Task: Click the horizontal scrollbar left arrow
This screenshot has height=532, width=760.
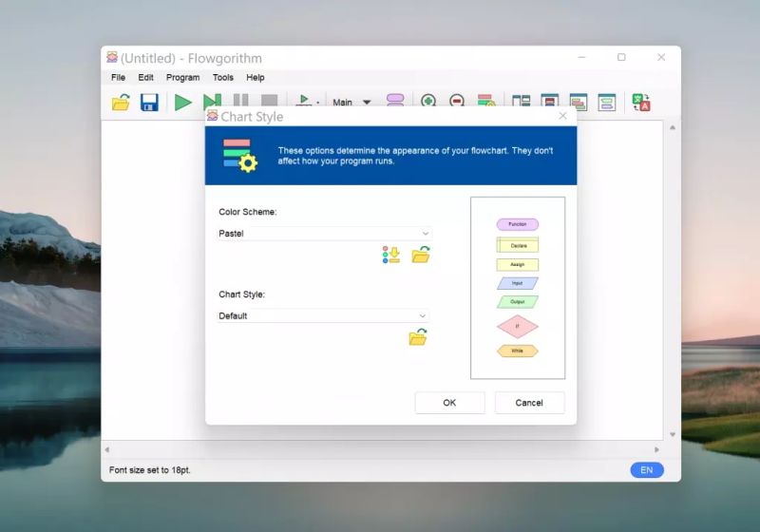Action: point(107,449)
